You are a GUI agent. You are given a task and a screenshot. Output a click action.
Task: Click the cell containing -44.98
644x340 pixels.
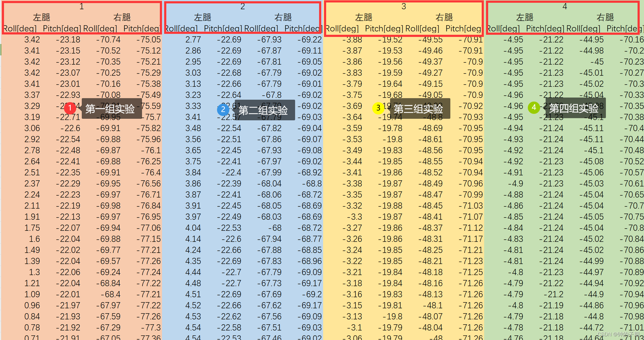[591, 51]
